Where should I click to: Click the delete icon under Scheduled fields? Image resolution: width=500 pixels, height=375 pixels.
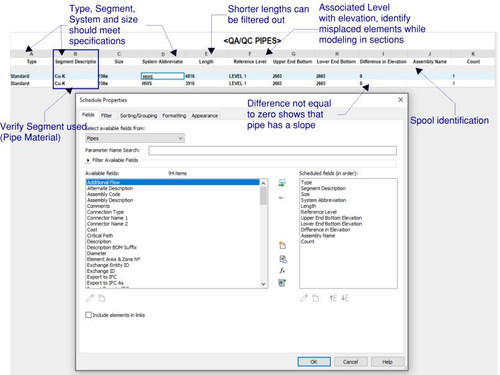[315, 298]
